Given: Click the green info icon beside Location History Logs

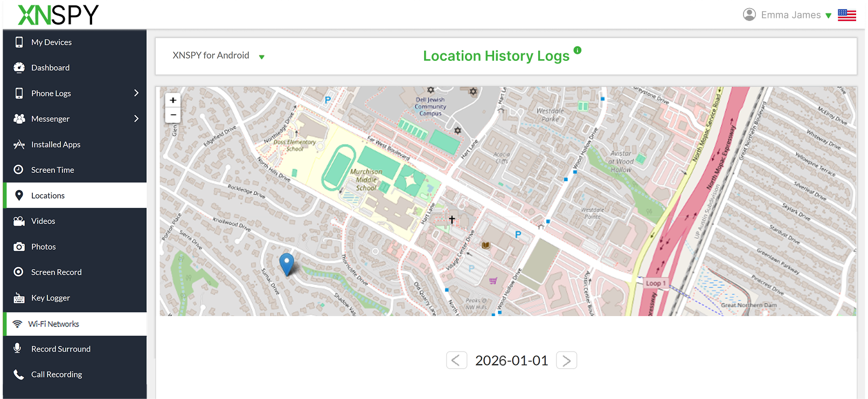Looking at the screenshot, I should click(x=577, y=50).
